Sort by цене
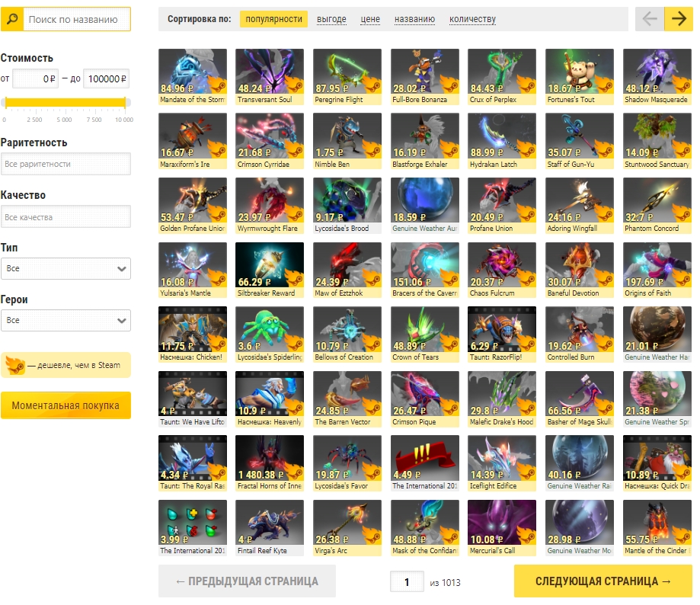The image size is (700, 605). pyautogui.click(x=370, y=19)
